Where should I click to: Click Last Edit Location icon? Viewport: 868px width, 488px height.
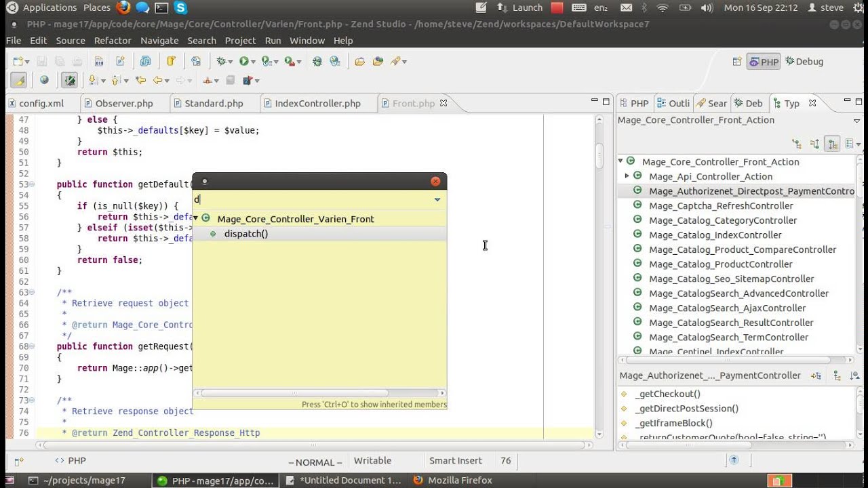click(x=140, y=80)
